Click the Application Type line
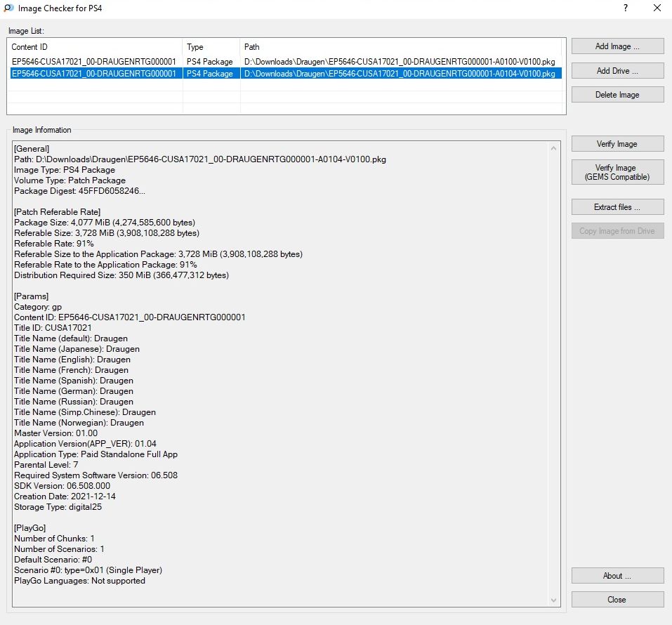 tap(96, 454)
